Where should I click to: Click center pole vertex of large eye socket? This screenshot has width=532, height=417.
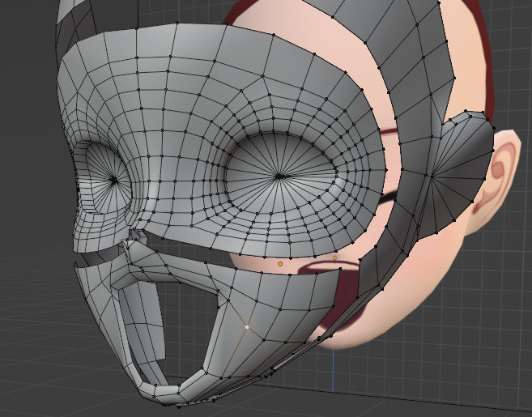(279, 177)
